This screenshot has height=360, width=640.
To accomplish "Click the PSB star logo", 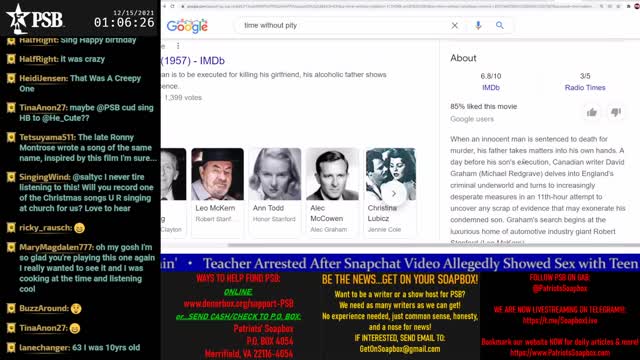I will (18, 18).
